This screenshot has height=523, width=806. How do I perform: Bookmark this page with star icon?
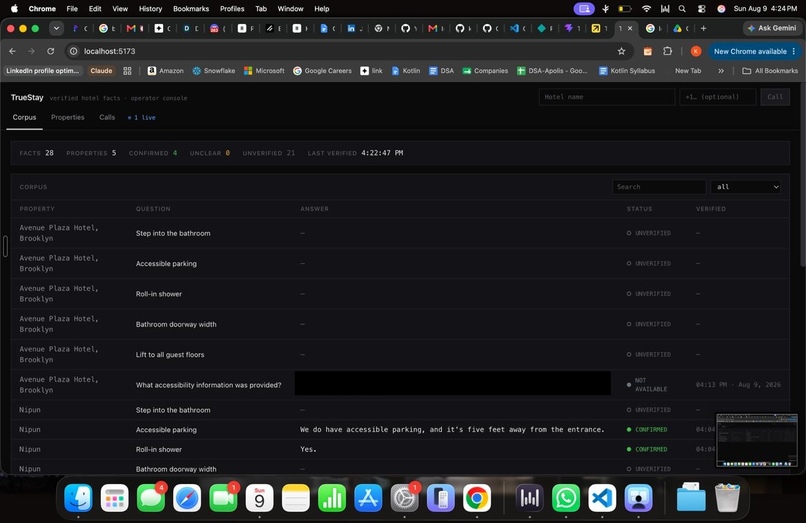coord(621,51)
